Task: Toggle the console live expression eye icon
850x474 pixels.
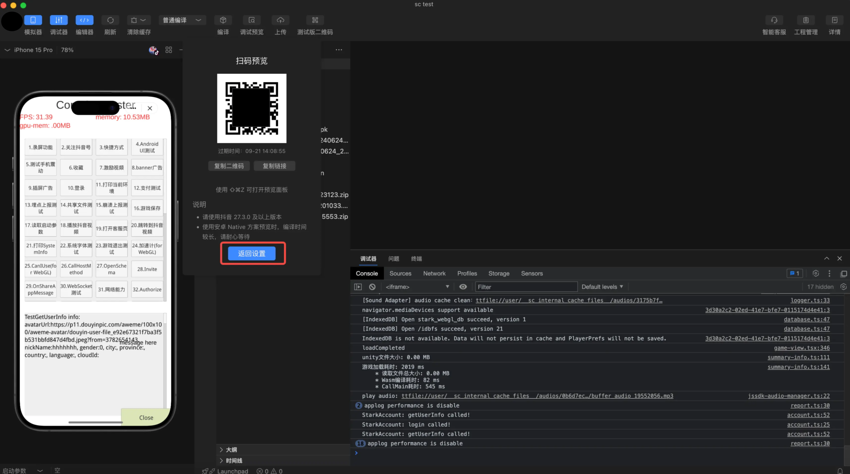Action: coord(463,287)
